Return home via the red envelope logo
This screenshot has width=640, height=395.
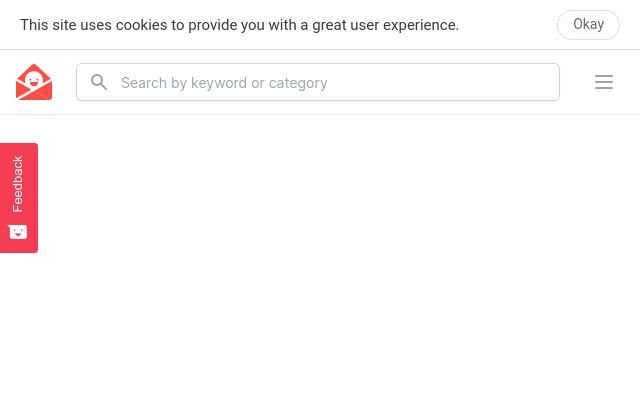point(34,82)
